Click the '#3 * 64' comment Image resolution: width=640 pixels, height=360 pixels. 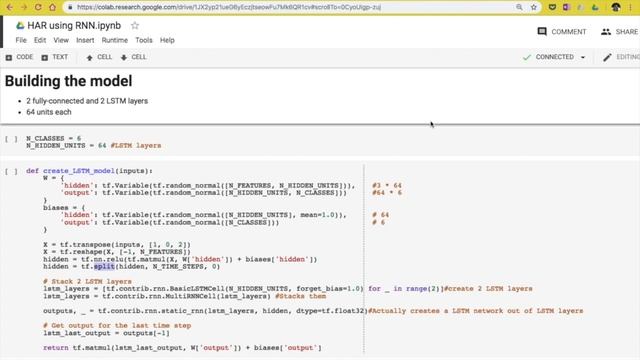[387, 185]
